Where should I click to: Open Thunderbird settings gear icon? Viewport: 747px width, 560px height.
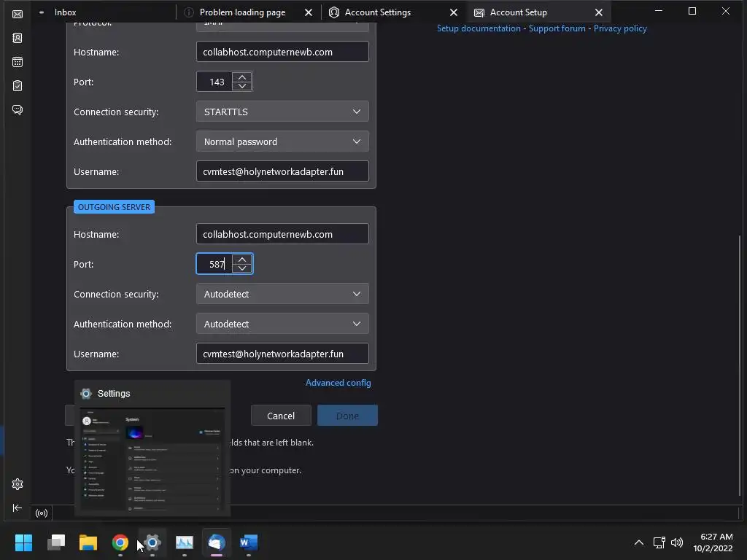[18, 484]
